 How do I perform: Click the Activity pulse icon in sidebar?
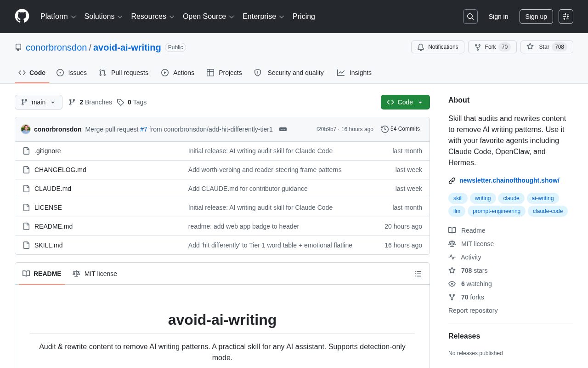[x=452, y=257]
